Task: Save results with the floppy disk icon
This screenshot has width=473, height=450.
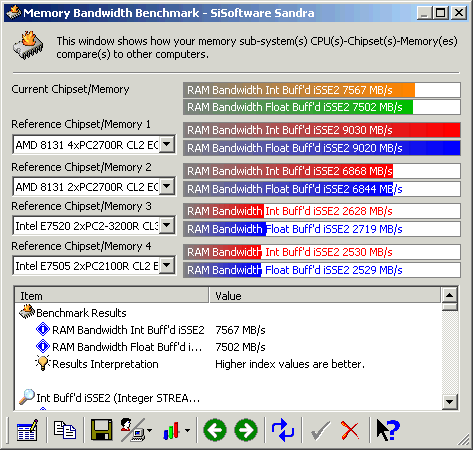Action: (101, 430)
